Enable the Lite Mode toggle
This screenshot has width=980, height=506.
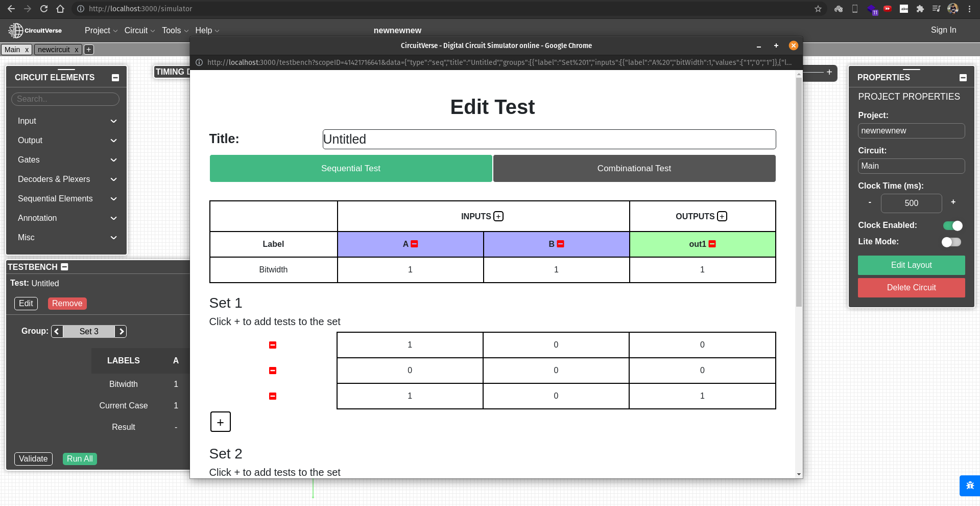click(x=951, y=242)
